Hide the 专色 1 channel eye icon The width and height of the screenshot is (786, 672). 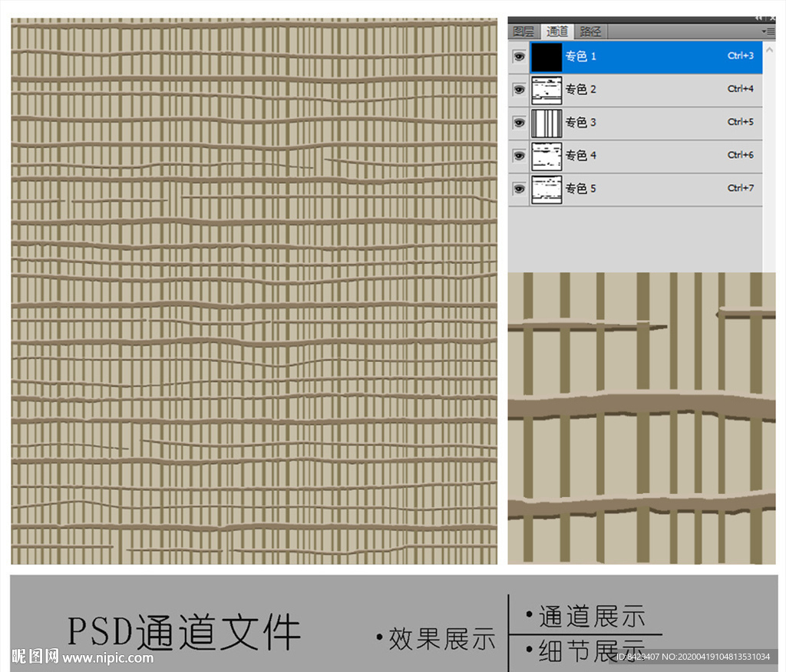(519, 57)
